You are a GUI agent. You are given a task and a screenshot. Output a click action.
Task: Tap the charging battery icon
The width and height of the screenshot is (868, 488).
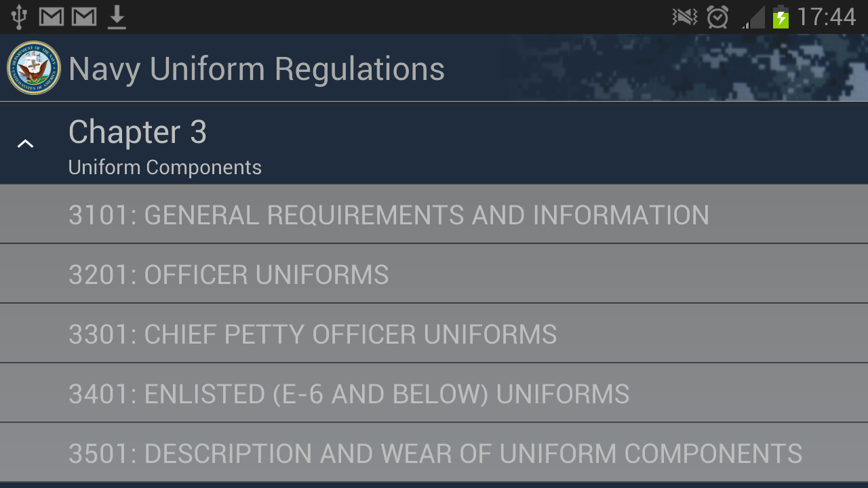tap(781, 16)
